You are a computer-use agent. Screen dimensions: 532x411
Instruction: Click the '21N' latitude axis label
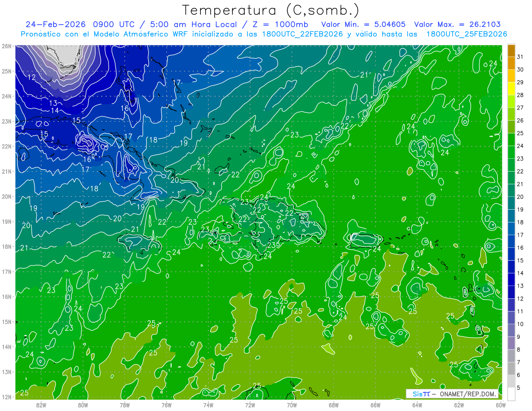coord(6,172)
